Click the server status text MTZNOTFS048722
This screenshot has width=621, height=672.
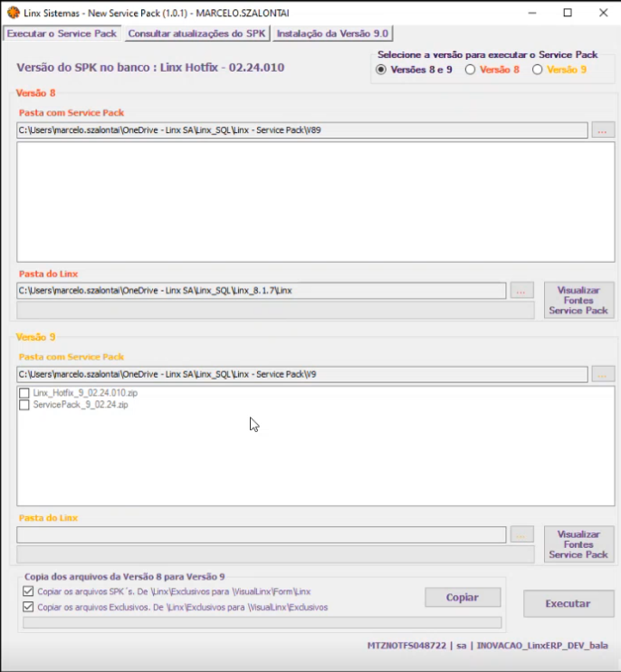tap(406, 646)
